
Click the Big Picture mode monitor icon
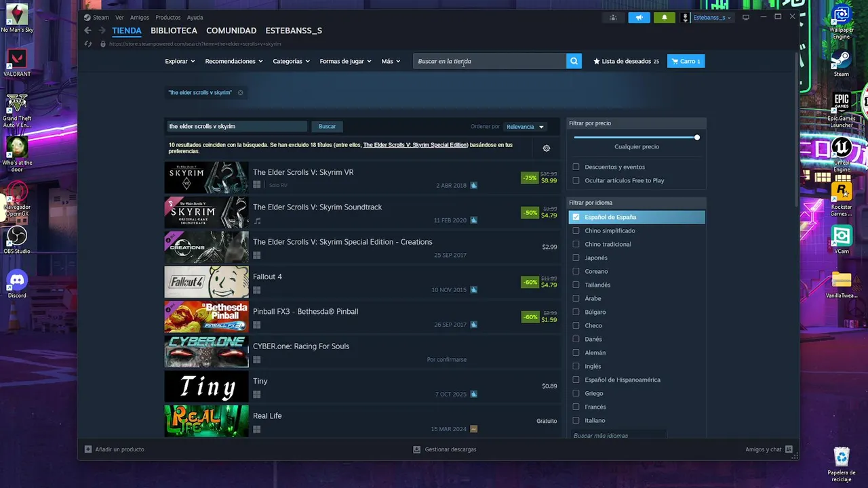[746, 17]
